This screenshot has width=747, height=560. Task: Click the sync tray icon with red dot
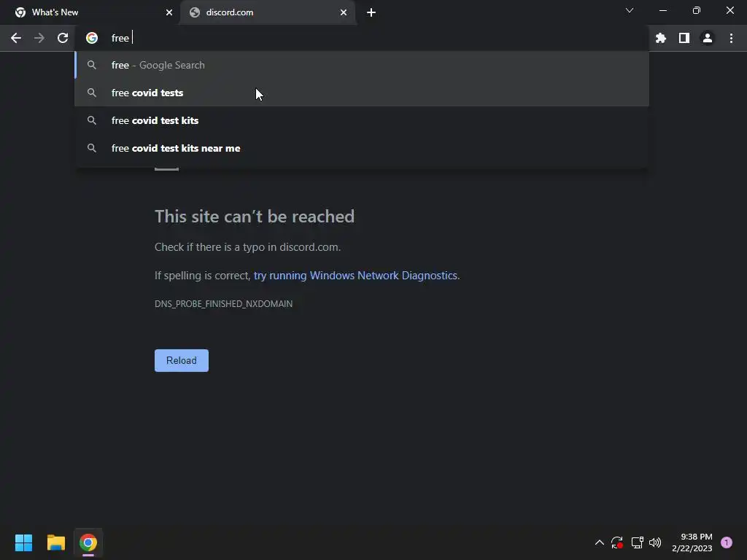(617, 542)
